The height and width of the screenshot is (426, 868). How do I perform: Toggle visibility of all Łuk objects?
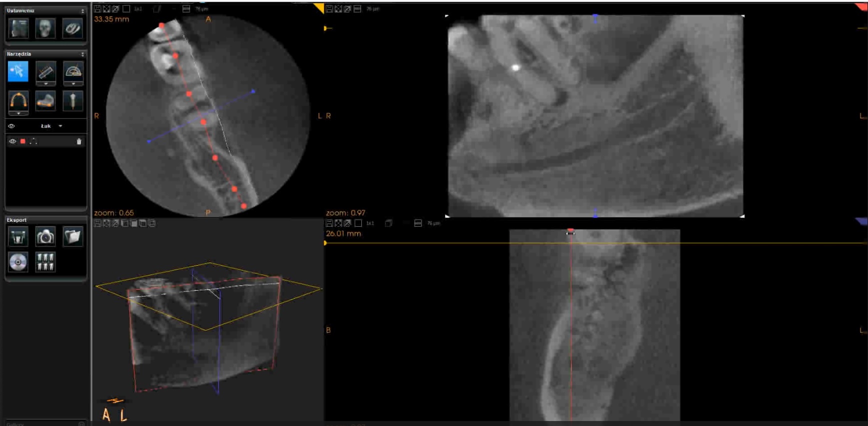(11, 126)
